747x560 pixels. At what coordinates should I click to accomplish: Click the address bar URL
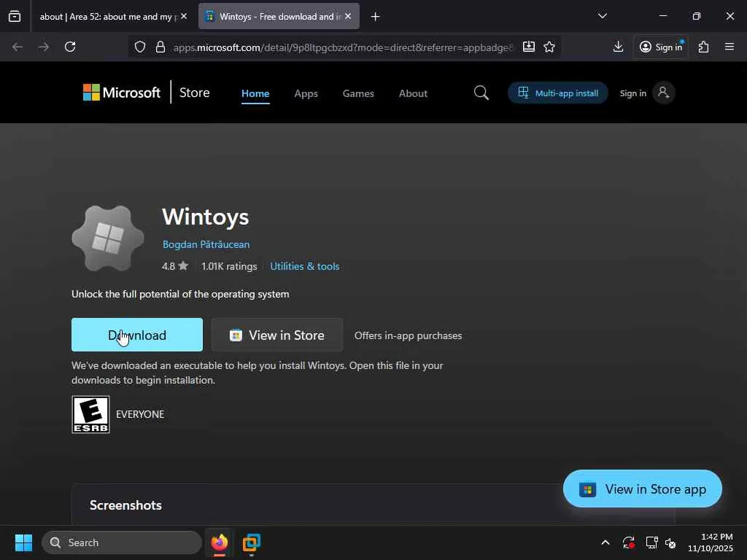[x=343, y=47]
